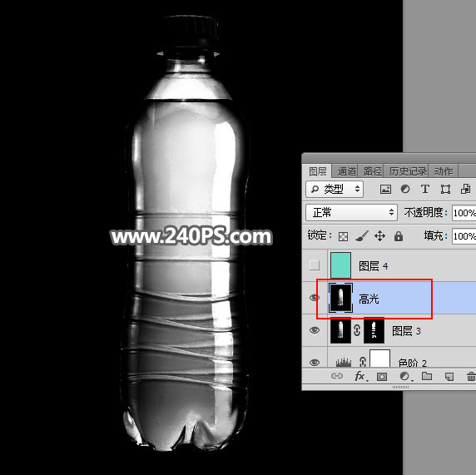This screenshot has height=475, width=476.
Task: Filter layers by adjustment layer icon
Action: pos(405,189)
